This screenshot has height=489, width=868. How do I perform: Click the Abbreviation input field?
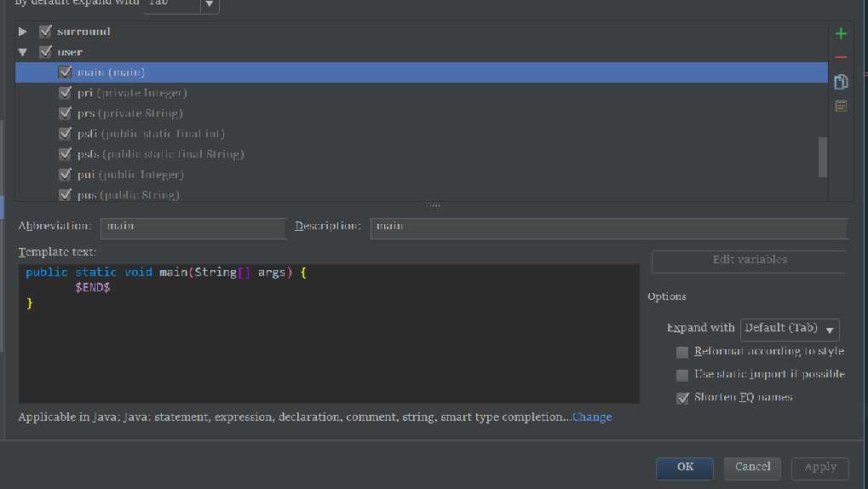pyautogui.click(x=193, y=228)
